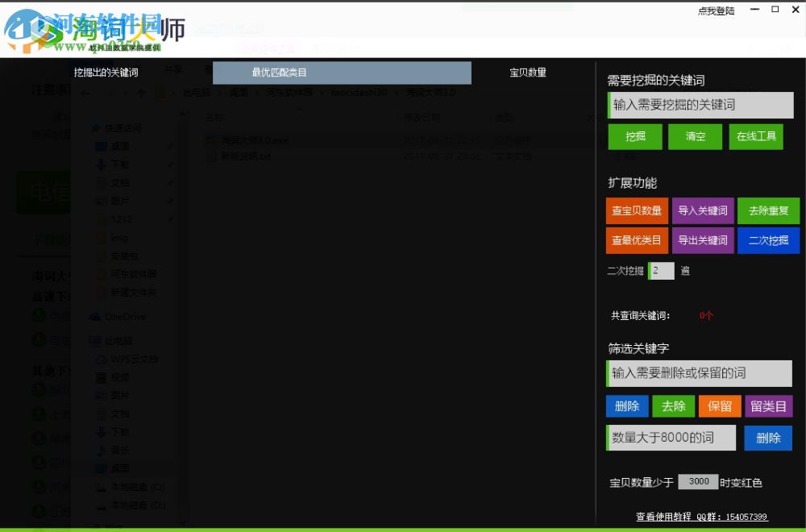The height and width of the screenshot is (532, 806).
Task: Click the green 挖掘 mining button
Action: pos(634,136)
